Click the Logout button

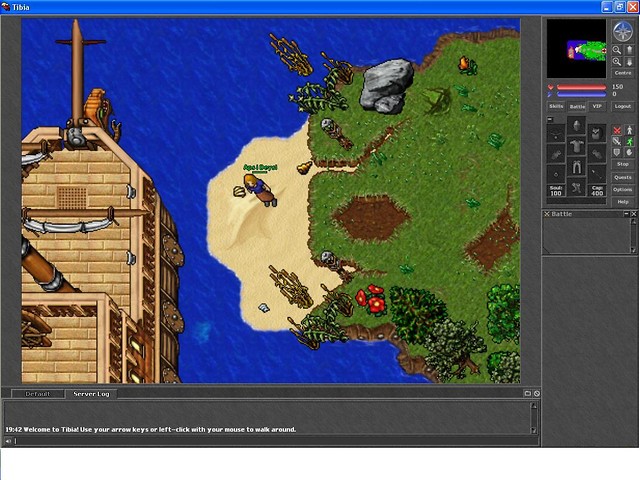[x=622, y=106]
